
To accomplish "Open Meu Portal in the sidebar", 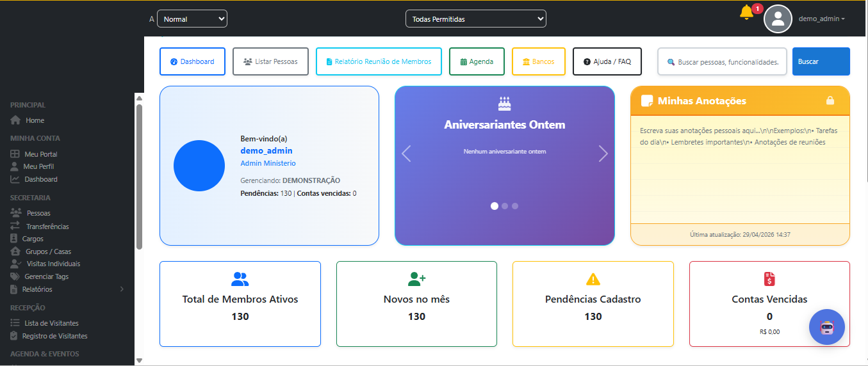I will [x=40, y=154].
